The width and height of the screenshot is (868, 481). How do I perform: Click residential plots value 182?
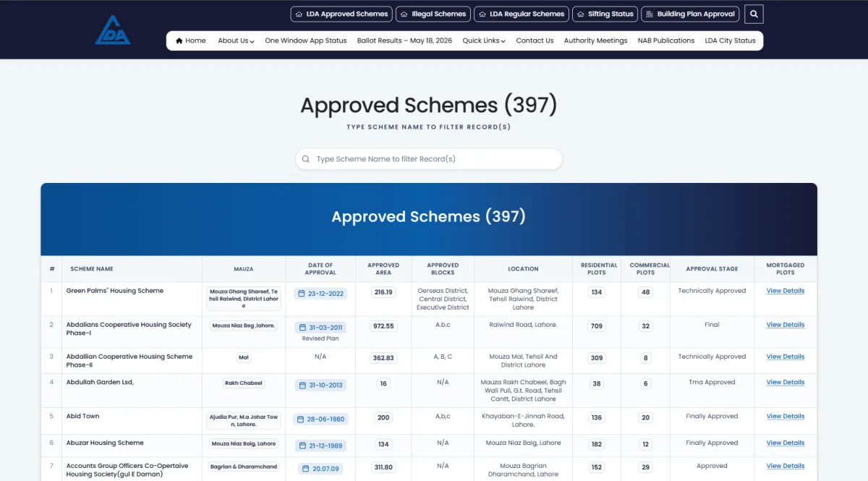pos(597,444)
